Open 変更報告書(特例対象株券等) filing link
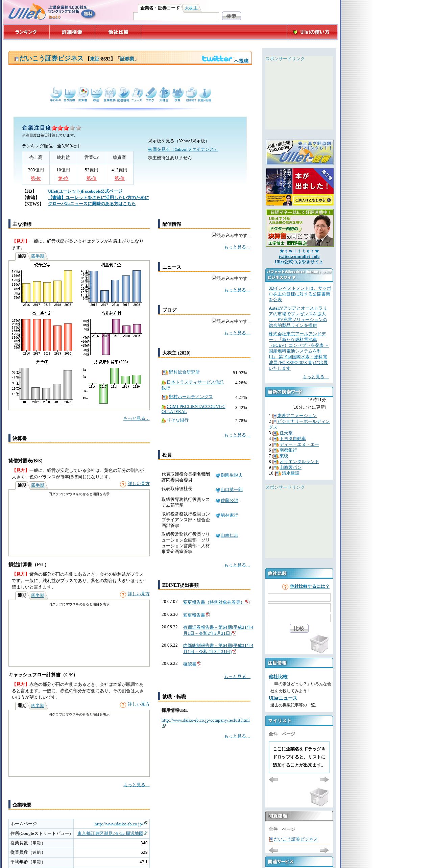The width and height of the screenshot is (434, 868). pyautogui.click(x=214, y=602)
